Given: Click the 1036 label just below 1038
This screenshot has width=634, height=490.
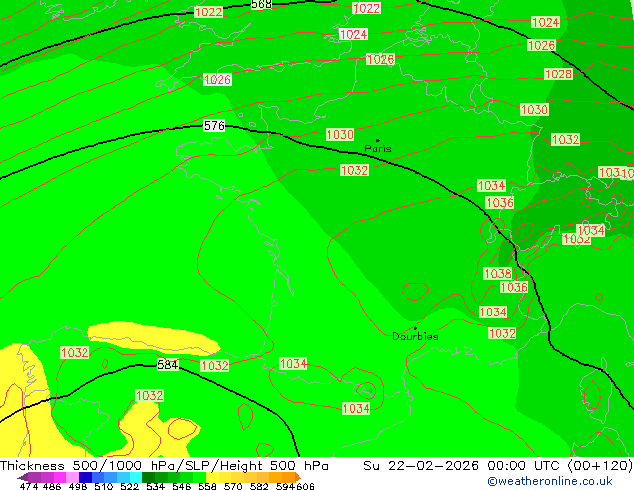Looking at the screenshot, I should (514, 287).
